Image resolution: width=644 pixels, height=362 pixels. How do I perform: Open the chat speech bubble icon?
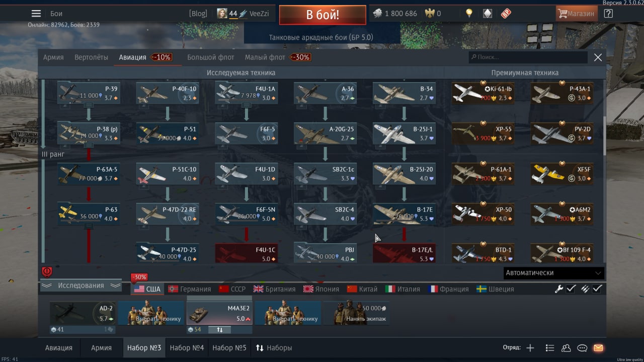(582, 348)
